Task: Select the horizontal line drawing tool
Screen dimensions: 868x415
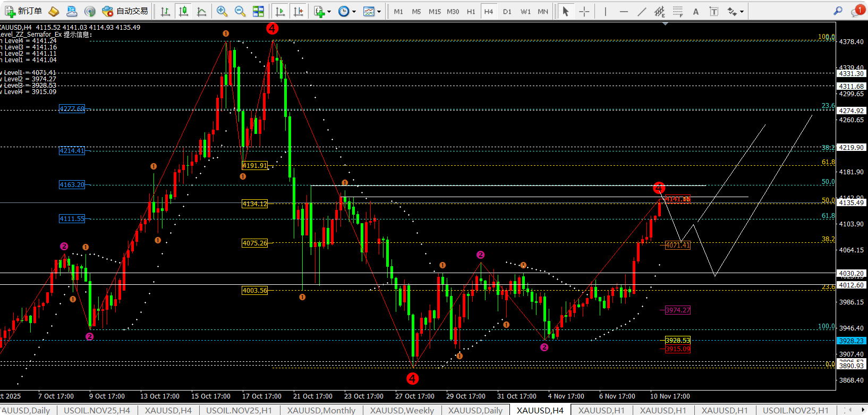Action: (624, 11)
